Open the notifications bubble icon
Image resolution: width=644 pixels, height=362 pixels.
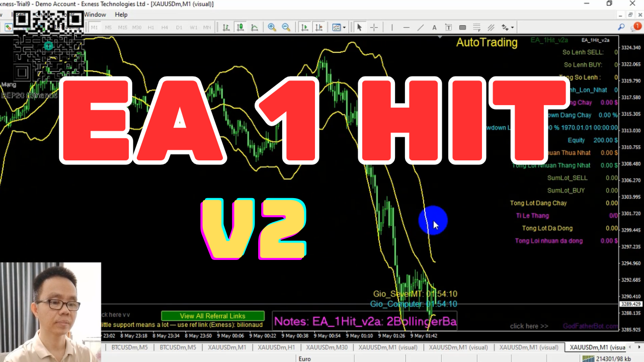635,27
